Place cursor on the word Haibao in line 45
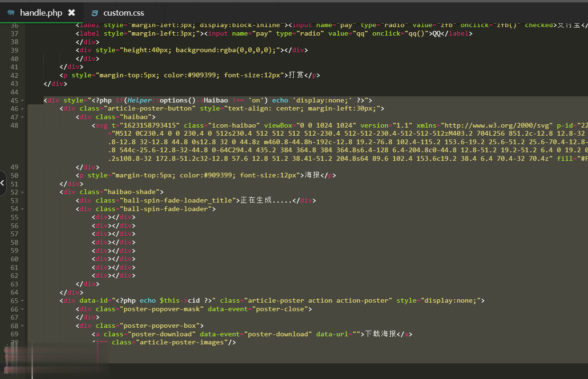The image size is (588, 379). tap(216, 100)
